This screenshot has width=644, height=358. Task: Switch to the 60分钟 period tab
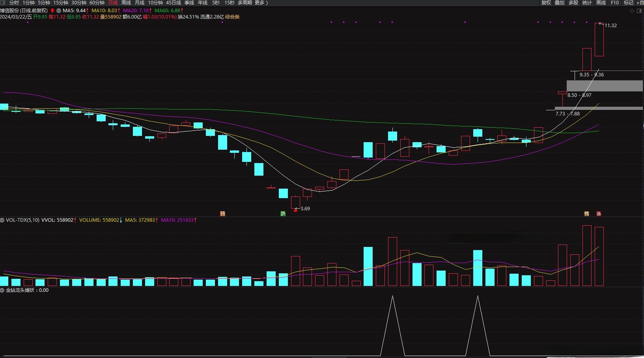coord(97,3)
